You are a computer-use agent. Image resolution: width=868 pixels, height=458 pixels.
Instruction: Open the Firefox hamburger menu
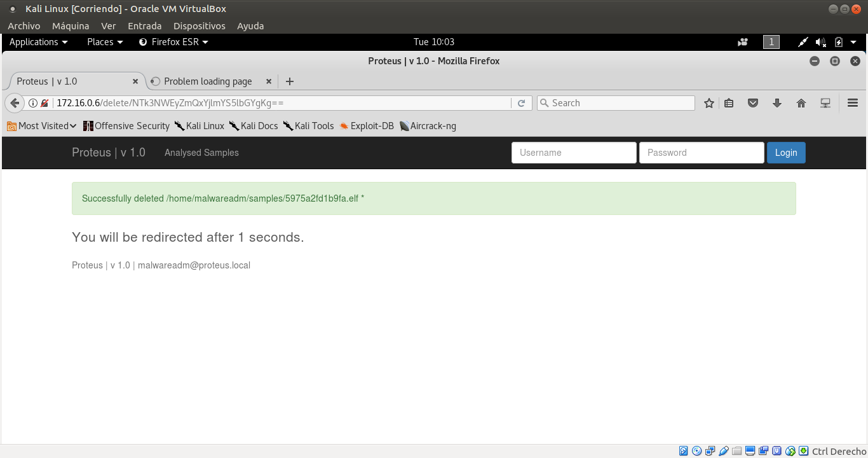(x=853, y=103)
